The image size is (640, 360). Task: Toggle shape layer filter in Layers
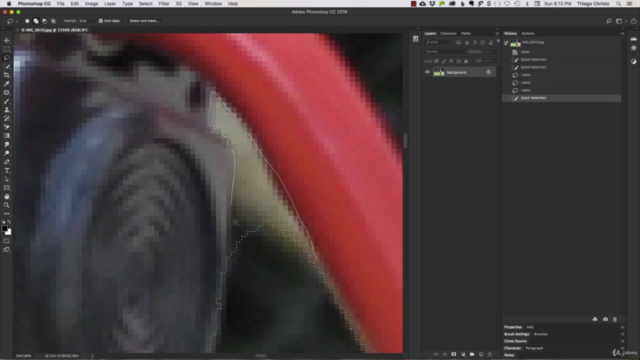tap(483, 42)
